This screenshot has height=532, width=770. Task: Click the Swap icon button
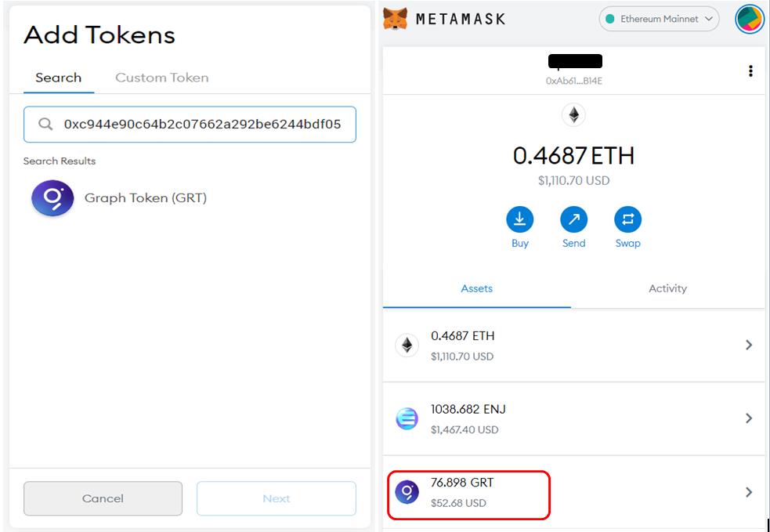tap(627, 219)
